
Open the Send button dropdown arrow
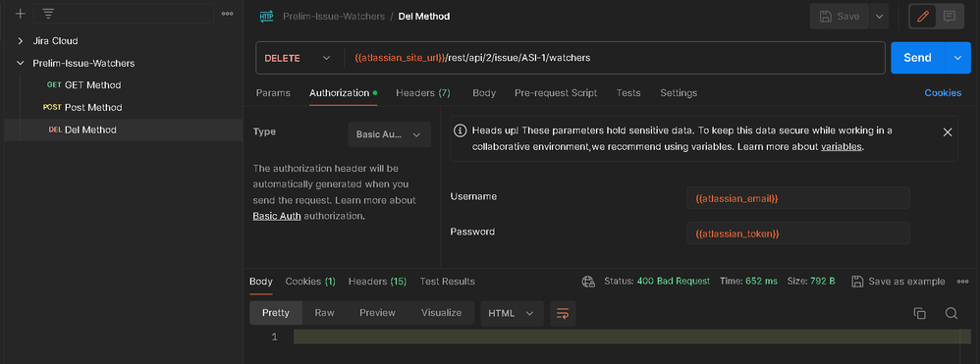point(958,58)
